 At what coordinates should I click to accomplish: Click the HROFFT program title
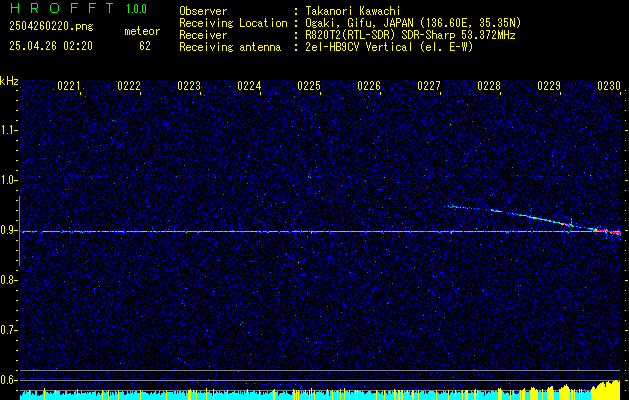coord(61,8)
